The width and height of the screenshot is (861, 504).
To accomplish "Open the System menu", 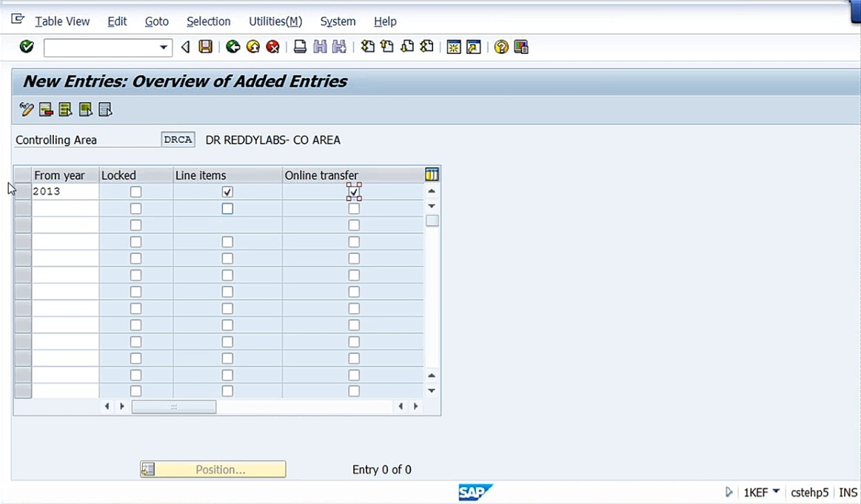I will [338, 21].
